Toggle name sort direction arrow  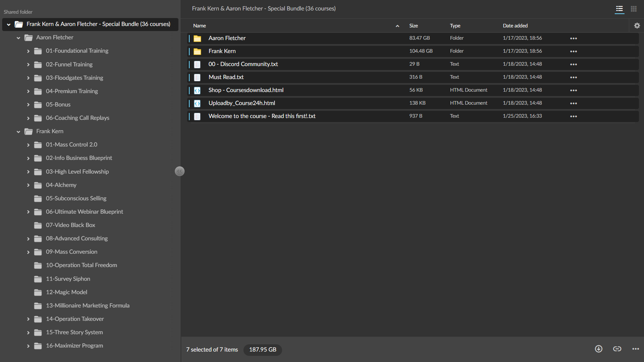point(397,26)
